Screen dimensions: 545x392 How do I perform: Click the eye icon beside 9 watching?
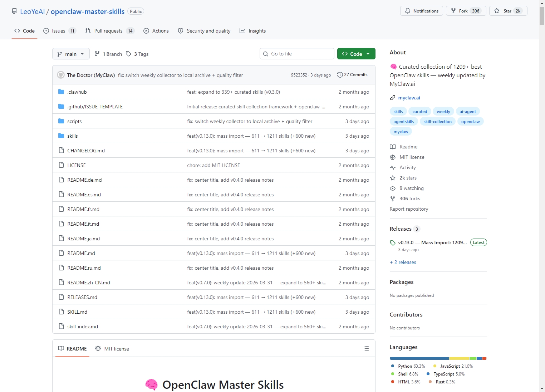(393, 188)
